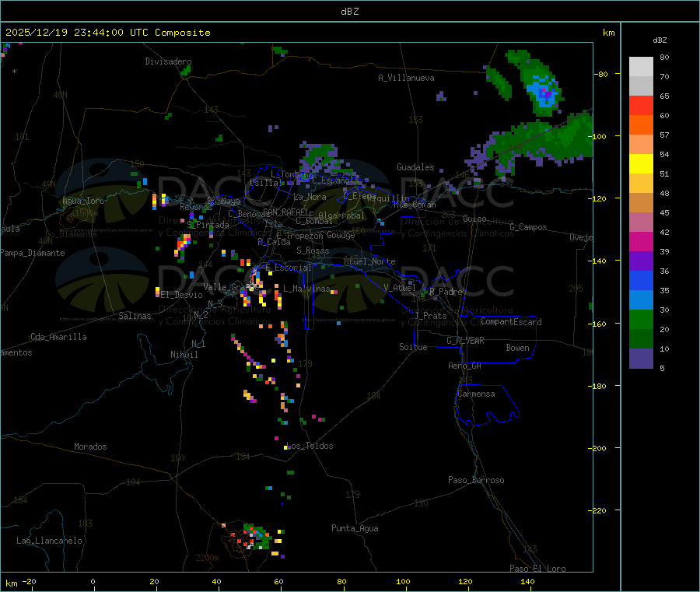Screen dimensions: 700x592
Task: Click the R_Padre location label
Action: tap(446, 292)
